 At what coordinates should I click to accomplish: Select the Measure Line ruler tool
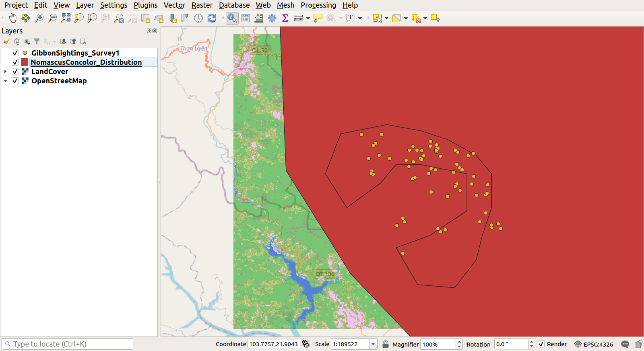coord(299,18)
